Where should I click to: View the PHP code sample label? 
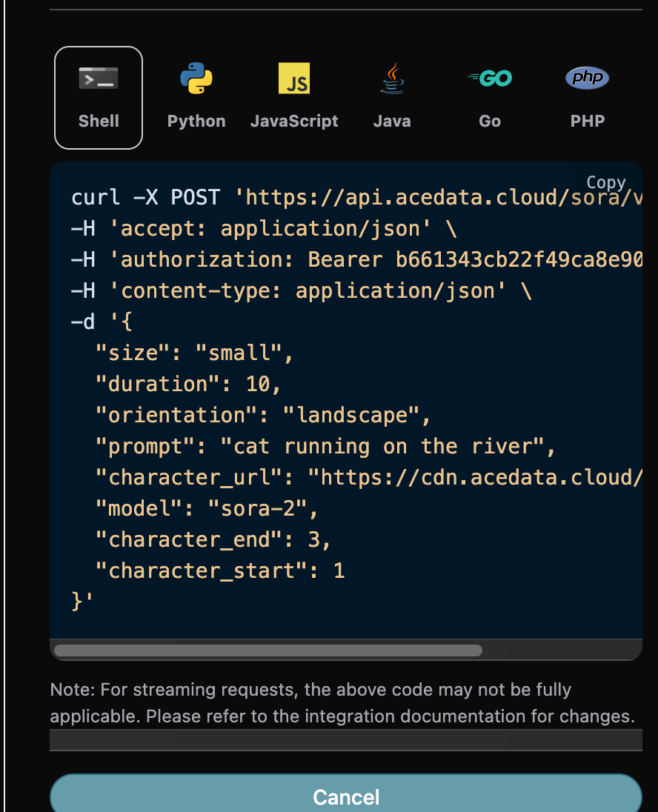588,122
